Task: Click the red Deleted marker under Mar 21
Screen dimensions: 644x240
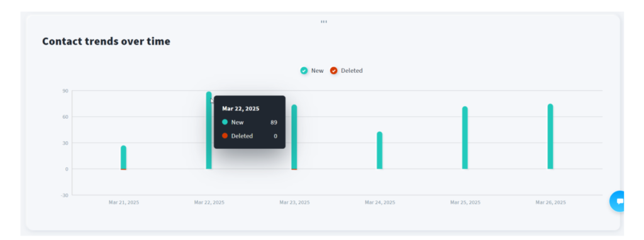Action: [x=124, y=169]
